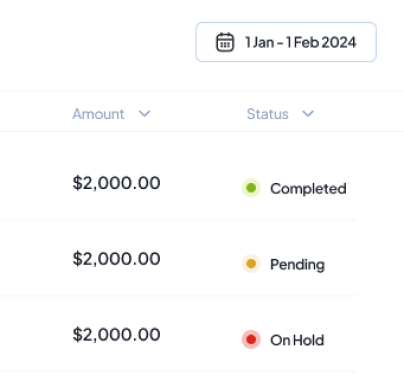Click the $2,000.00 amount in Completed row
Image resolution: width=404 pixels, height=382 pixels.
116,183
